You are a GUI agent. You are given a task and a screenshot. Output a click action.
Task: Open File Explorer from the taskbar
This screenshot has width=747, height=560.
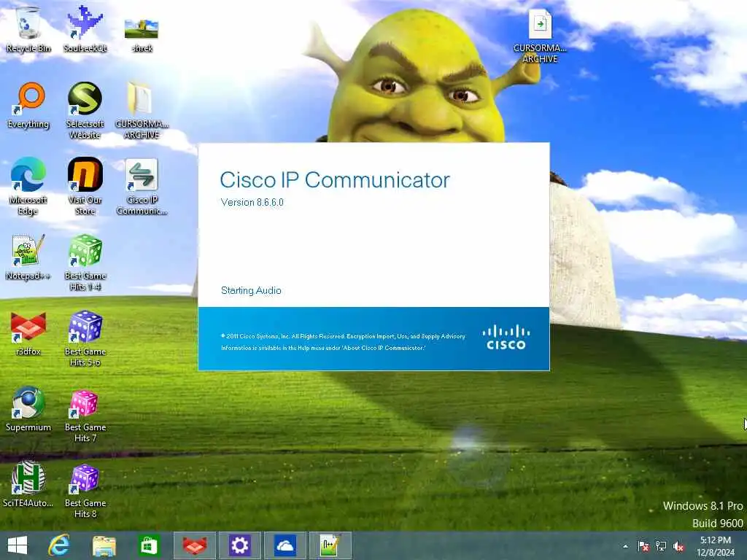104,545
